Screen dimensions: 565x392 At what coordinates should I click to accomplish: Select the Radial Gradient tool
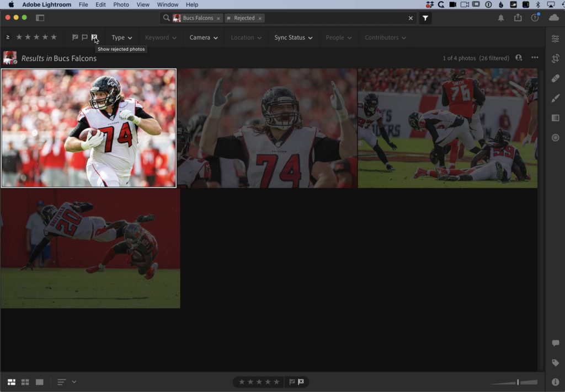pos(555,137)
